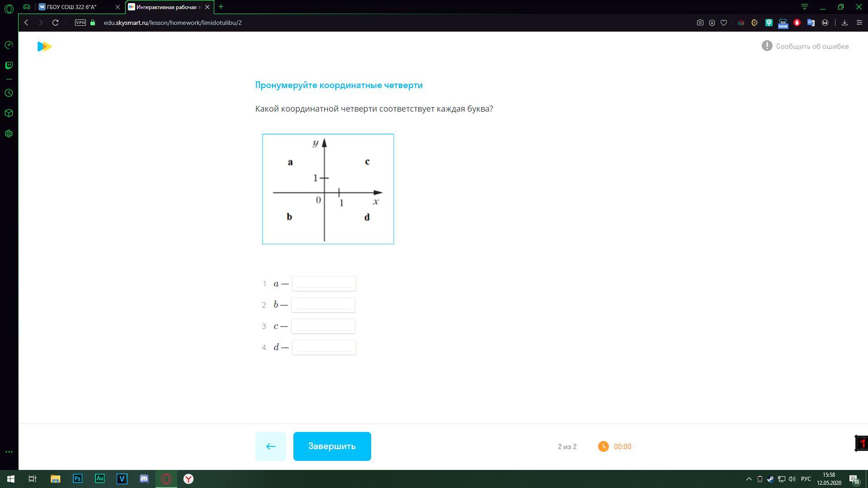Open a new browser tab
Image resolution: width=868 pixels, height=488 pixels.
pyautogui.click(x=221, y=7)
